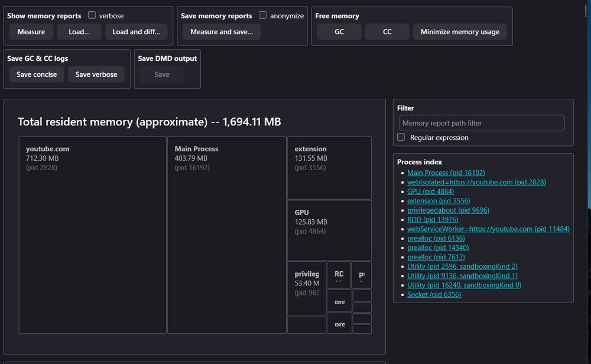
Task: Jump to GPU (pid 4864) link
Action: click(x=430, y=191)
